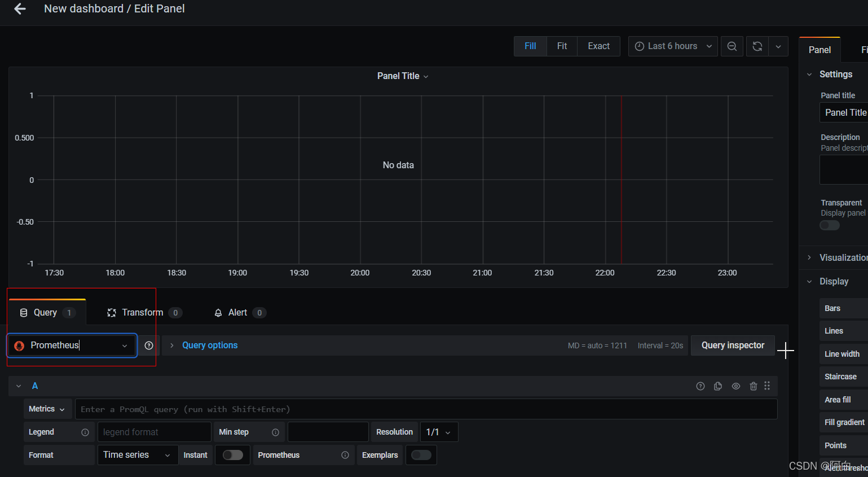Toggle query A visibility eye icon
This screenshot has height=477, width=868.
click(x=736, y=386)
